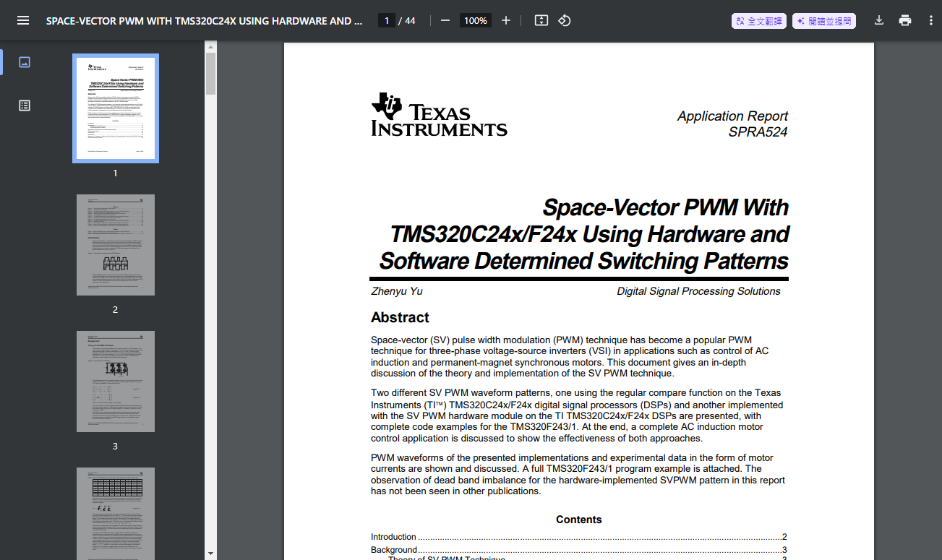Click 'Digital Signal Processing Solutions' text
942x560 pixels.
click(x=698, y=291)
